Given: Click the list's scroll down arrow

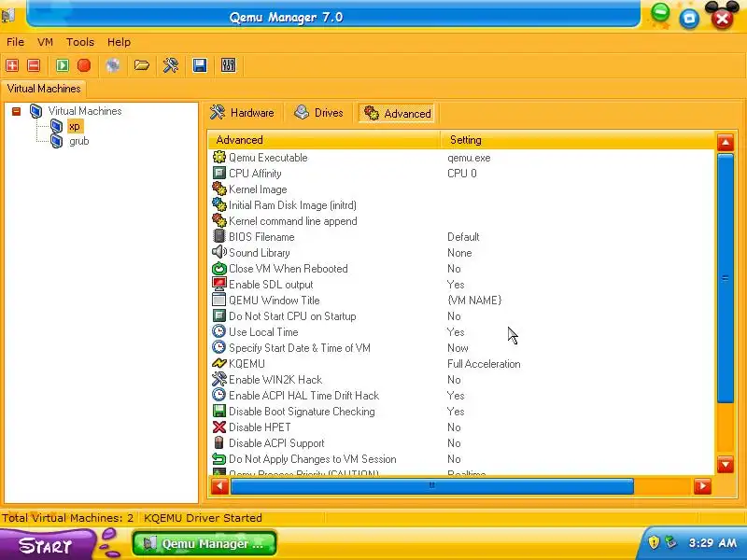Looking at the screenshot, I should pos(726,464).
